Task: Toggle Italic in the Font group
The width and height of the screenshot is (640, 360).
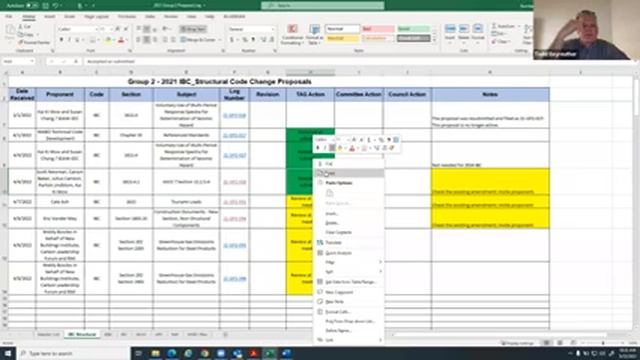Action: pos(69,40)
